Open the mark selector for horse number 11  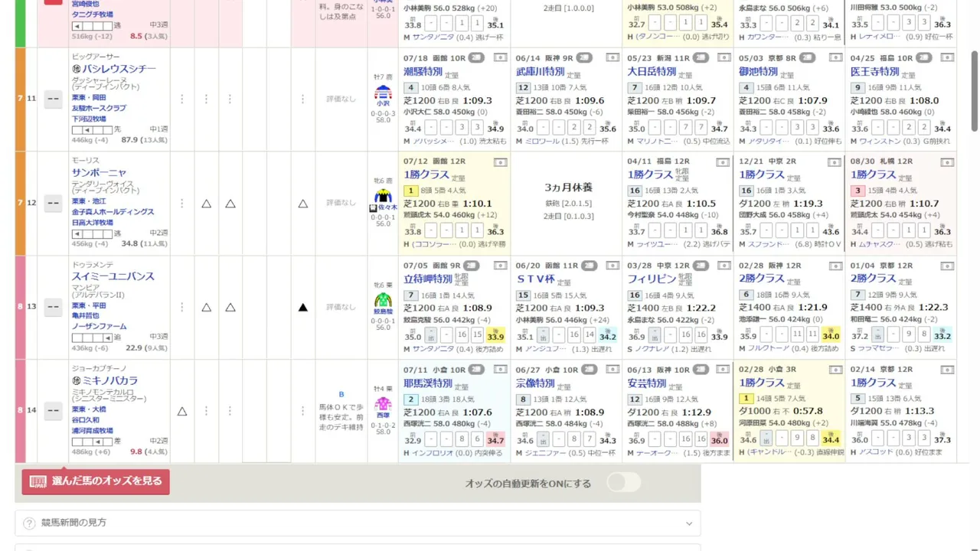[53, 99]
